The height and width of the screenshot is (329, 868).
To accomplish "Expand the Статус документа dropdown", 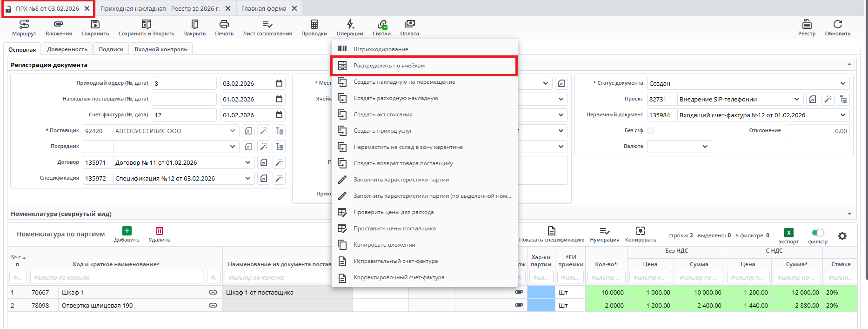I will [843, 83].
